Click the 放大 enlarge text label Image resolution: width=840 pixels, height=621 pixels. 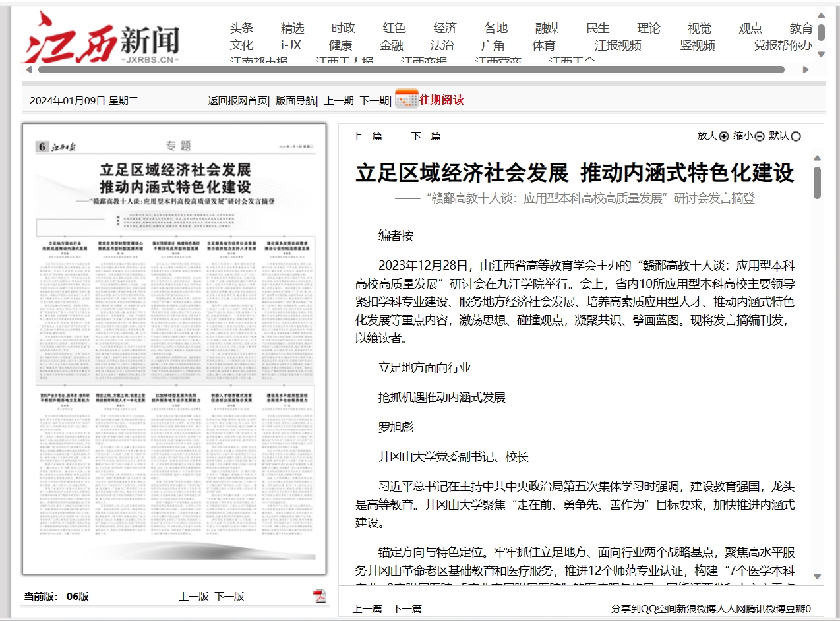pos(707,136)
